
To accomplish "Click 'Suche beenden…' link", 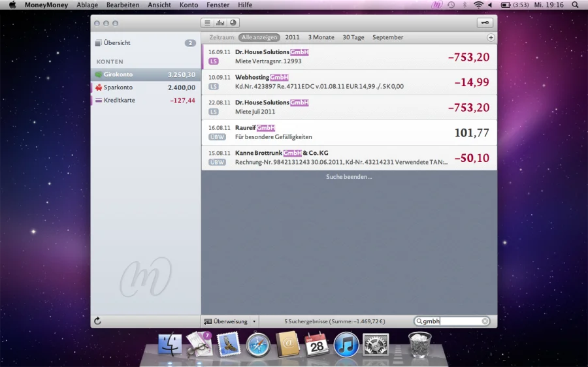I will point(349,177).
